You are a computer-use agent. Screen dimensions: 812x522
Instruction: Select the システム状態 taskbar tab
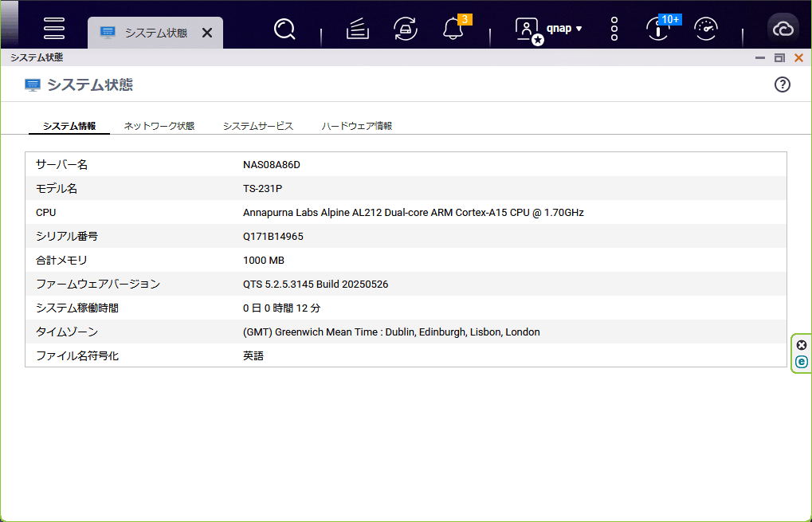[x=155, y=33]
